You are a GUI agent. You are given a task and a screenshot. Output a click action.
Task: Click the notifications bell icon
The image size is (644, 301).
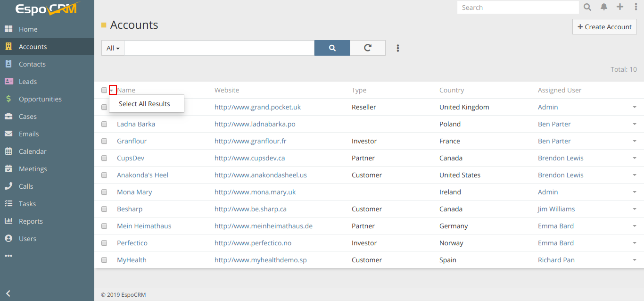[x=603, y=7]
